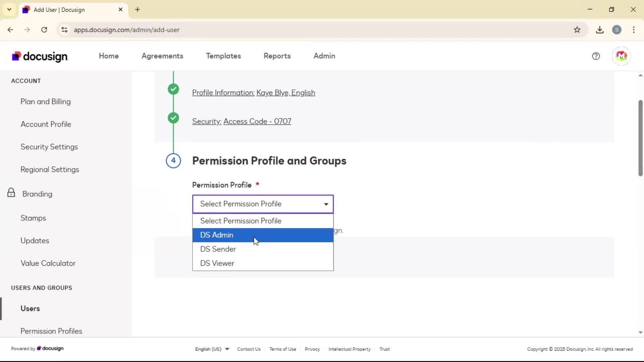This screenshot has width=644, height=362.
Task: Open Terms of Use link
Action: tap(283, 349)
